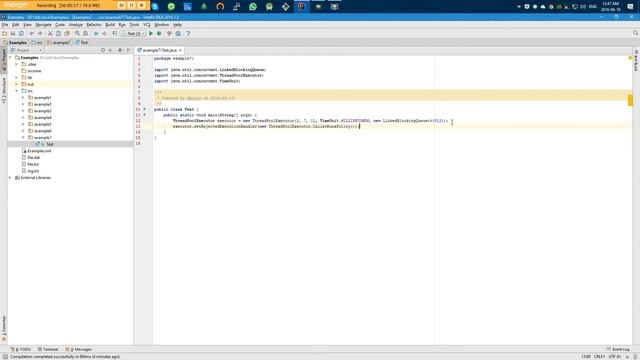The image size is (640, 360).
Task: Start debugging with the Debug bug icon
Action: [159, 33]
